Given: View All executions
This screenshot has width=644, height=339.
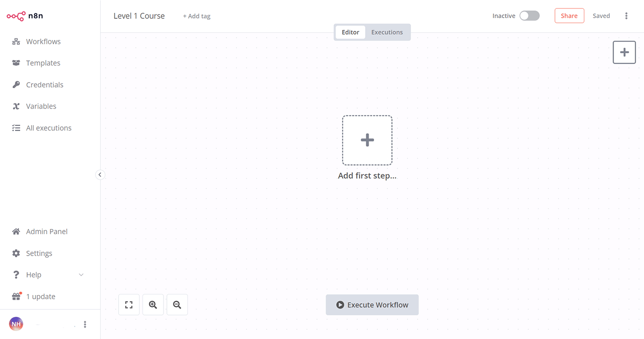Looking at the screenshot, I should point(48,127).
